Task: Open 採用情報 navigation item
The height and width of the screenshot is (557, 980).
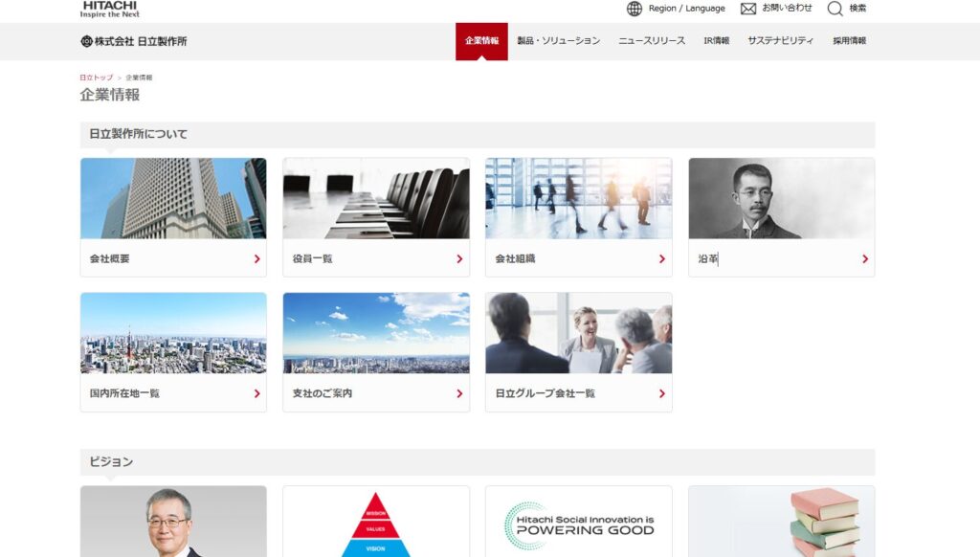Action: 849,41
